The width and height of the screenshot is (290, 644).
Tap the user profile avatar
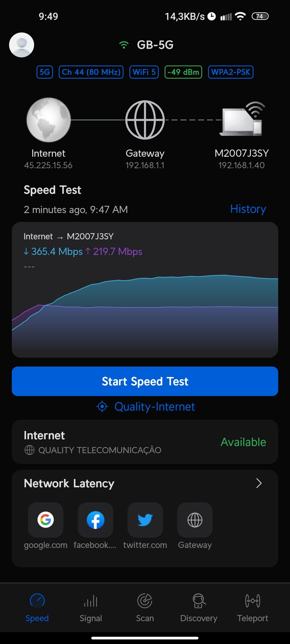pyautogui.click(x=21, y=45)
